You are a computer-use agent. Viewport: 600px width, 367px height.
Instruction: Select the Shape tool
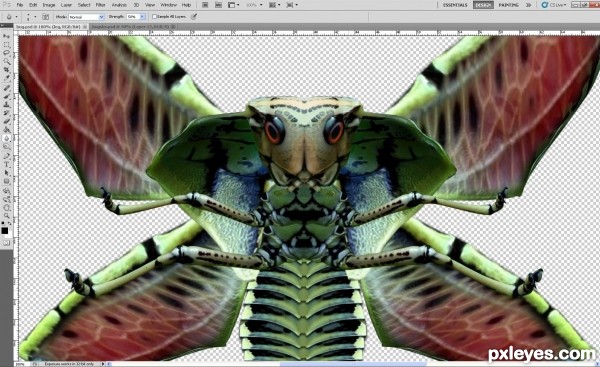[x=7, y=181]
